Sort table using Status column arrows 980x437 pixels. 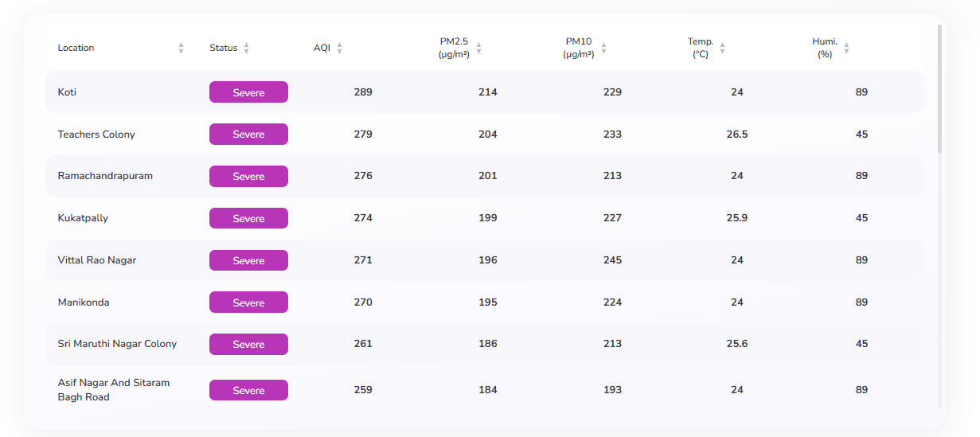click(x=246, y=49)
